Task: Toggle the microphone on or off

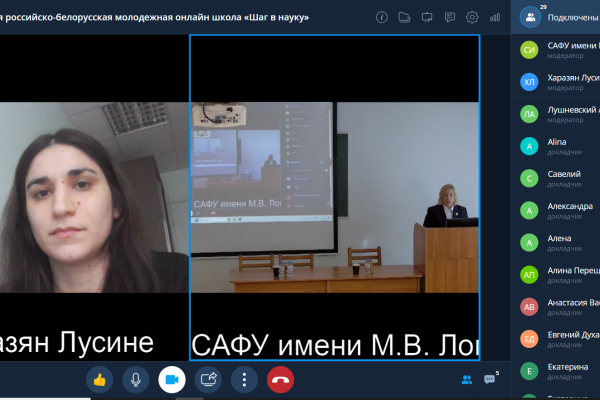Action: pyautogui.click(x=135, y=379)
